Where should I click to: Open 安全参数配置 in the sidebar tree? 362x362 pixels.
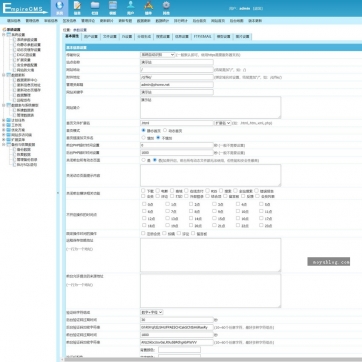pos(27,65)
